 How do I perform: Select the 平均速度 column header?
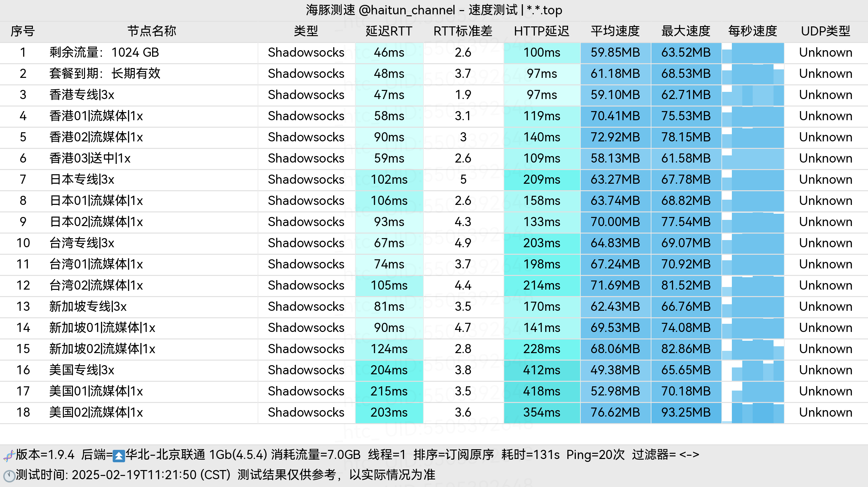[x=615, y=31]
